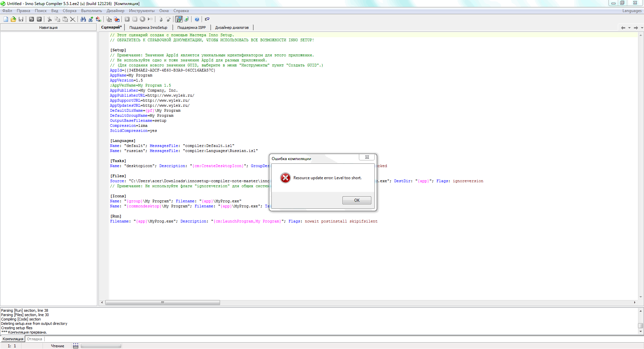This screenshot has height=349, width=644.
Task: Toggle word wrap icon
Action: coord(207,19)
